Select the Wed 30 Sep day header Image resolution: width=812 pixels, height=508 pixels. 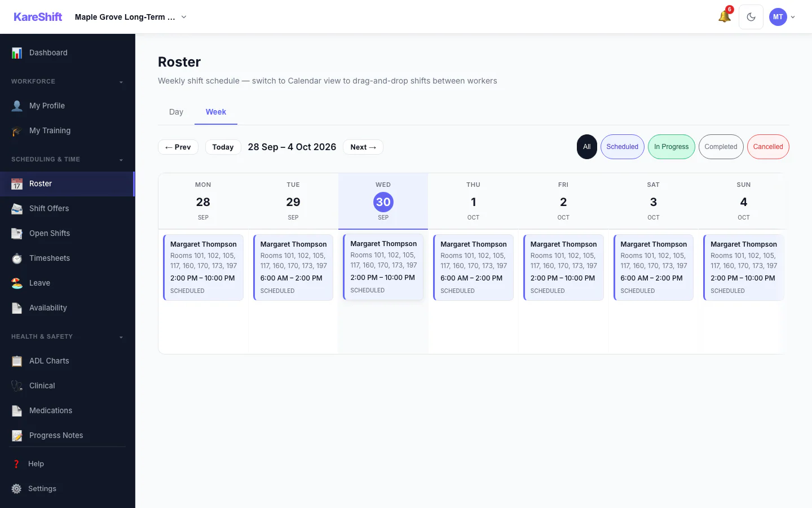pyautogui.click(x=383, y=202)
